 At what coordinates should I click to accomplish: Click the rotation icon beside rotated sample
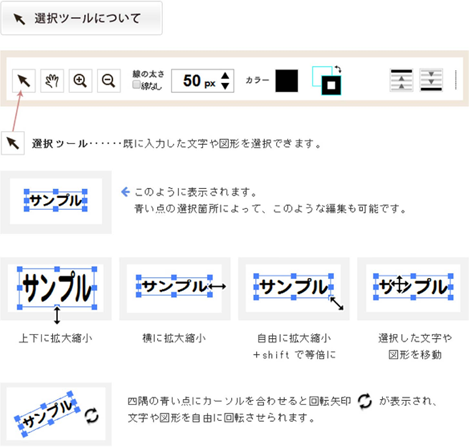point(91,416)
